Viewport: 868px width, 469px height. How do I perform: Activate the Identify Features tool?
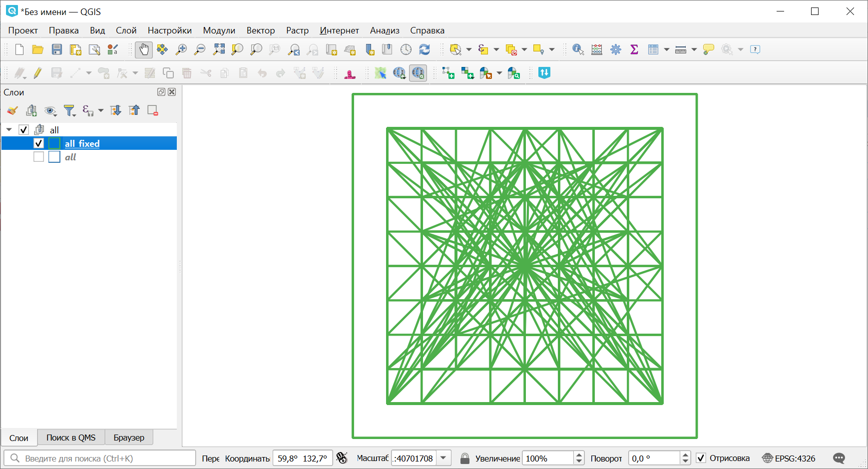578,49
